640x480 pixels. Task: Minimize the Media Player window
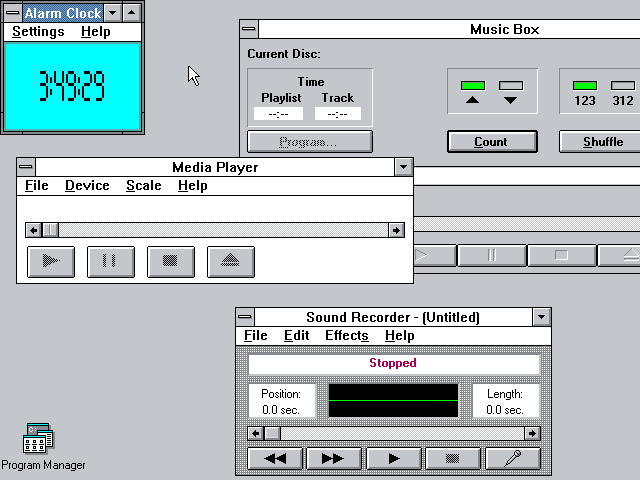pyautogui.click(x=403, y=167)
